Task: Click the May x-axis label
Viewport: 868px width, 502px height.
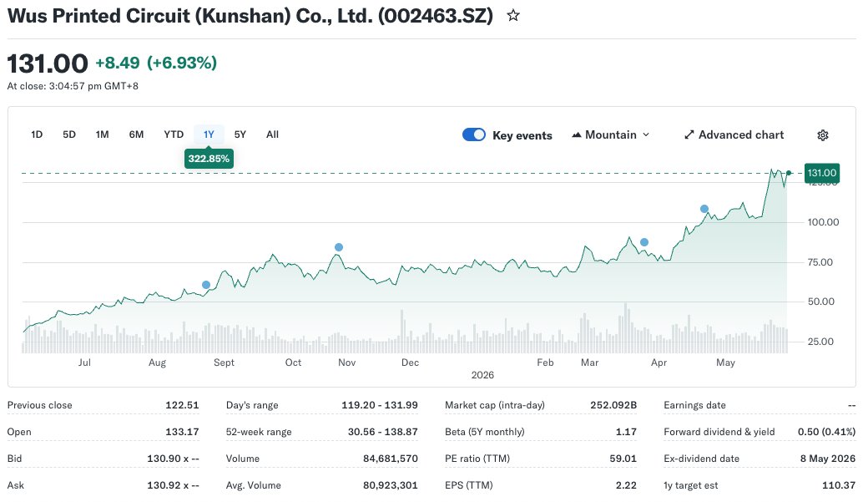Action: 726,363
